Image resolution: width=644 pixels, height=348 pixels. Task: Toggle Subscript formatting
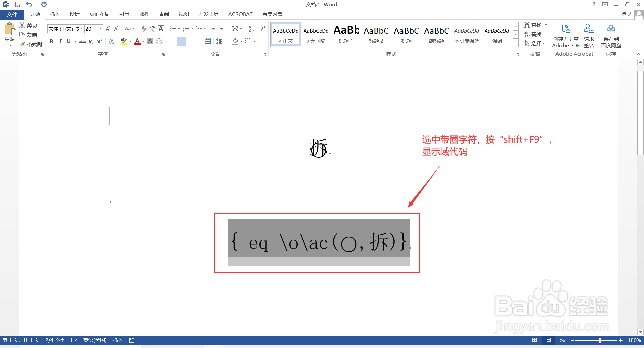click(91, 42)
